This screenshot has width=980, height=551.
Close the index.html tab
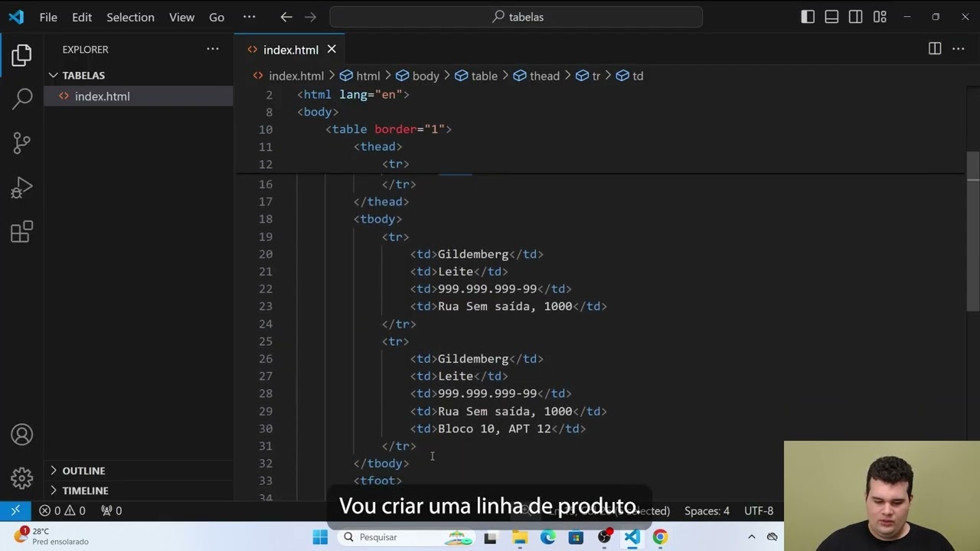[332, 49]
